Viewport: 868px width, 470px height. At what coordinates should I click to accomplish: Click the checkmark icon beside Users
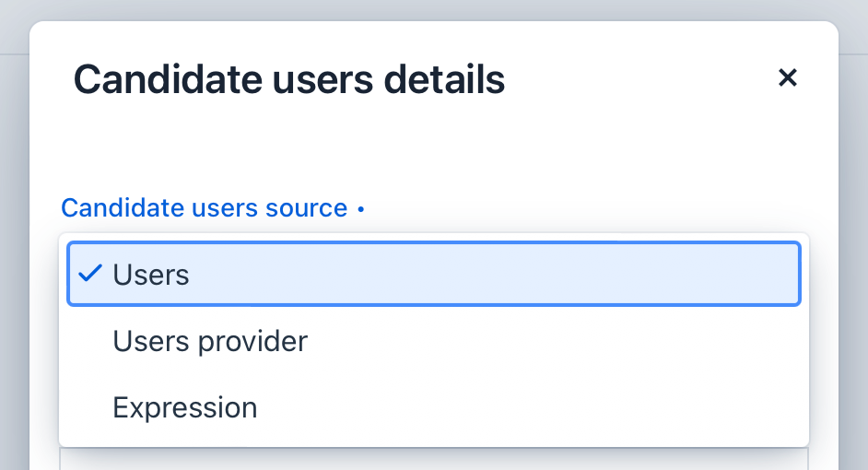89,274
